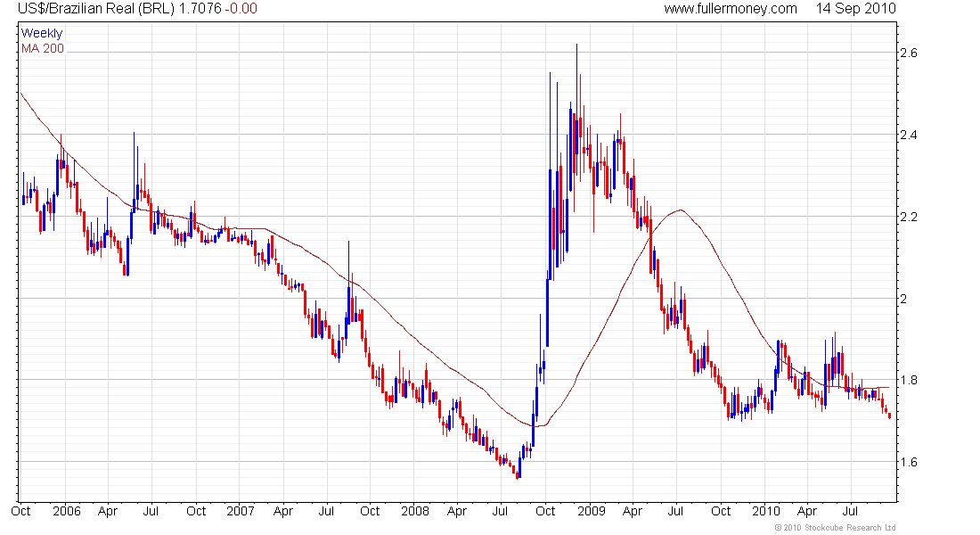Click the red -0.00 change value

pyautogui.click(x=241, y=9)
